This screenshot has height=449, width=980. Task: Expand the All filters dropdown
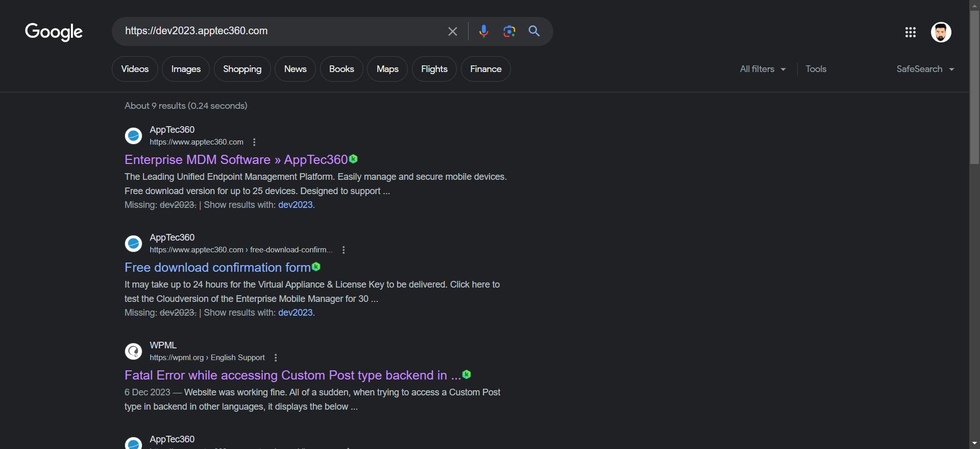[763, 69]
